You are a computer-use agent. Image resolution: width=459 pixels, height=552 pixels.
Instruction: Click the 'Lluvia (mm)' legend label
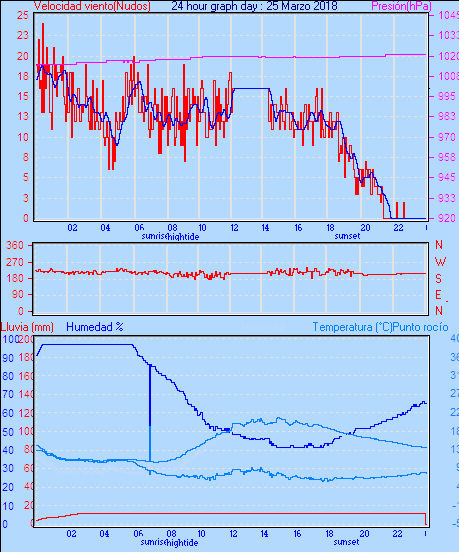tap(27, 327)
